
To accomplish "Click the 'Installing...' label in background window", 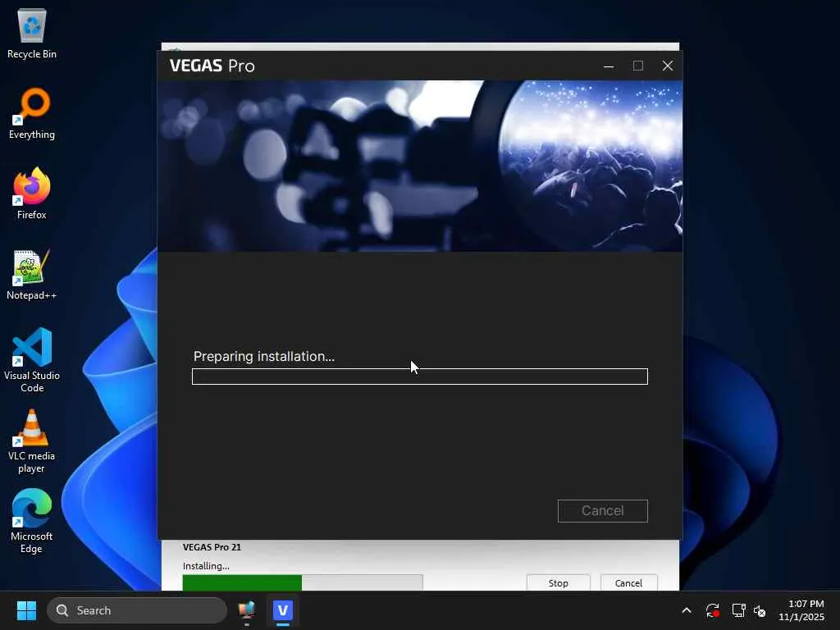I will [x=206, y=566].
